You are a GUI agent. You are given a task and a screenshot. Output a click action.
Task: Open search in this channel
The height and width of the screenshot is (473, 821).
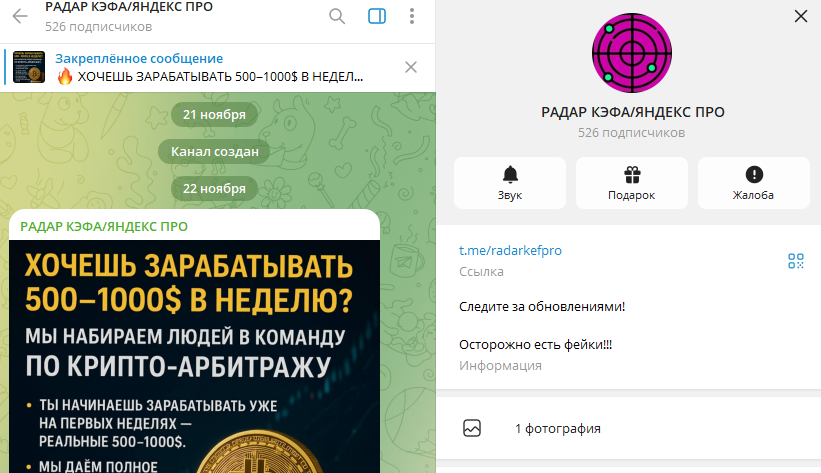coord(337,16)
